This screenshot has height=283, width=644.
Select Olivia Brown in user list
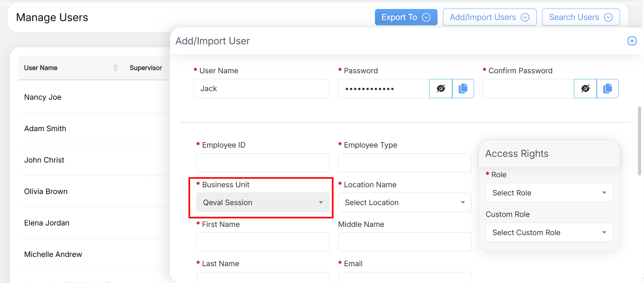pos(46,192)
